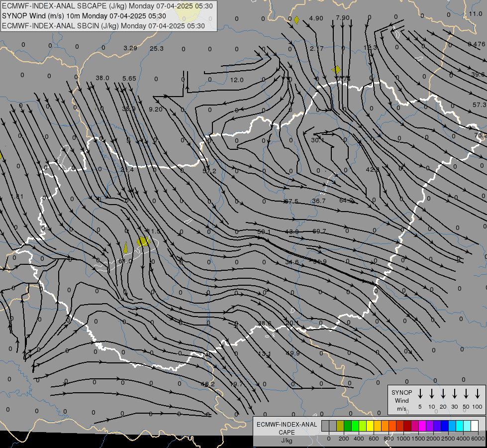Click the yellow triangle marker above 61.0
487x448 pixels.
point(125,248)
